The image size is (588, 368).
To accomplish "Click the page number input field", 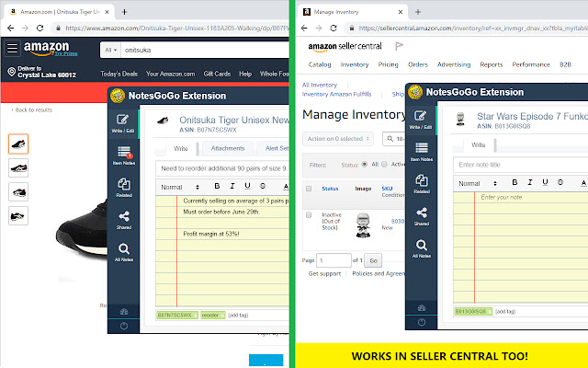I will pyautogui.click(x=334, y=260).
